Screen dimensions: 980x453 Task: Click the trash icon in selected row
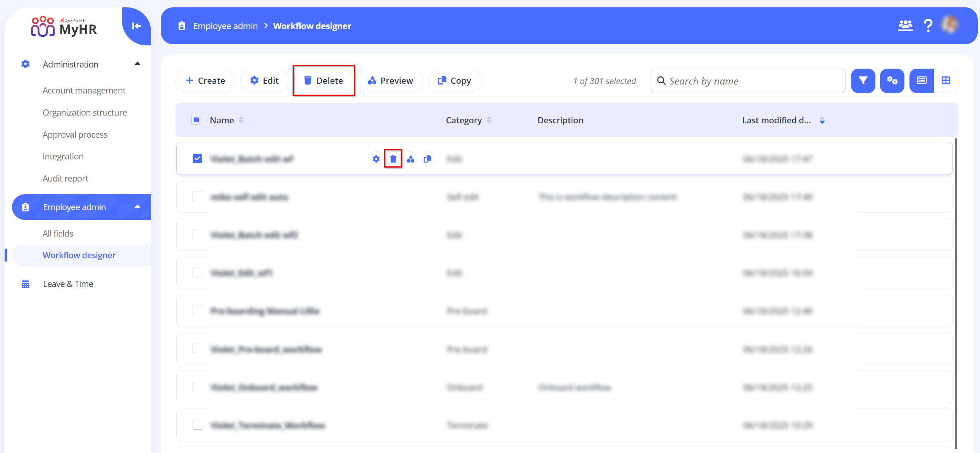coord(393,159)
